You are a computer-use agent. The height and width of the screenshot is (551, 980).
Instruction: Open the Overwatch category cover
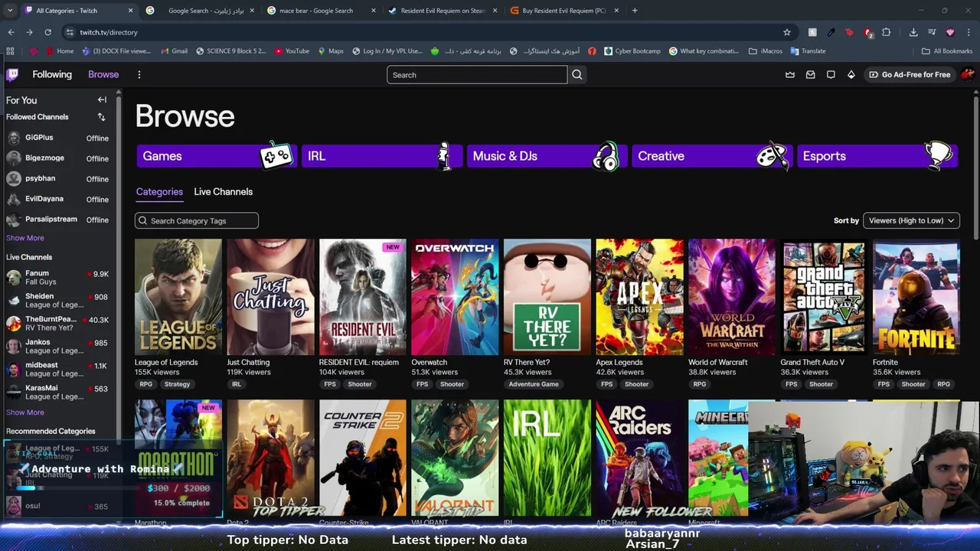[x=455, y=297]
